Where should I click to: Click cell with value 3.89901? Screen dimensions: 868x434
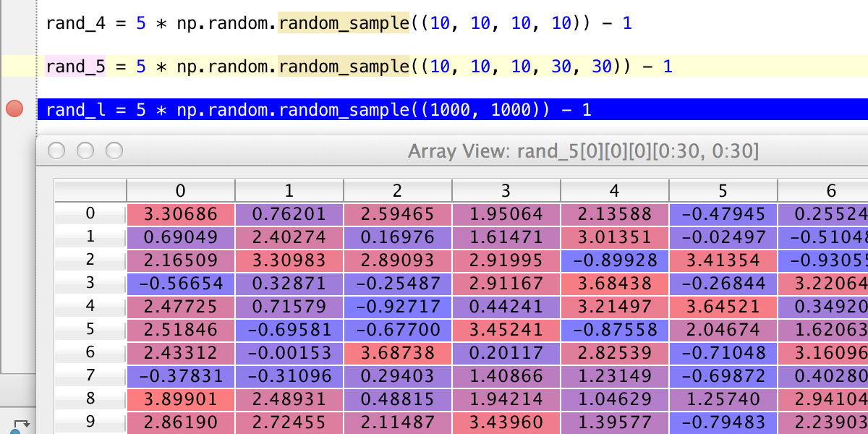point(181,399)
